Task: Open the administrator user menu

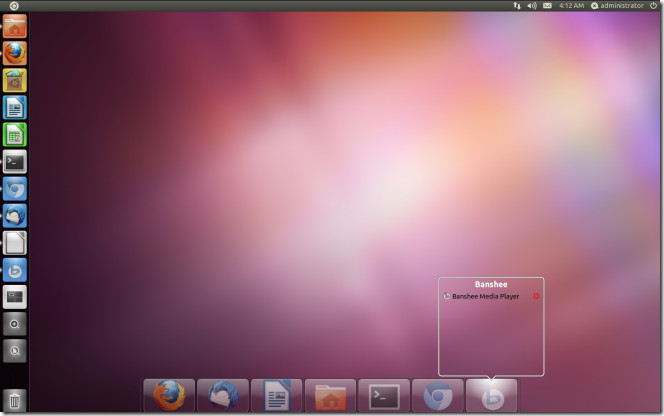Action: click(x=617, y=6)
